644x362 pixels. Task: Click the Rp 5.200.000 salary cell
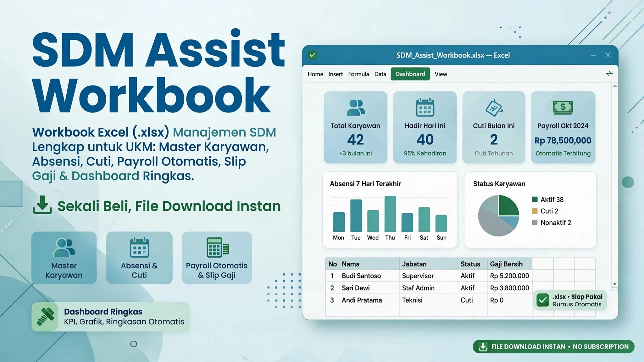(509, 276)
